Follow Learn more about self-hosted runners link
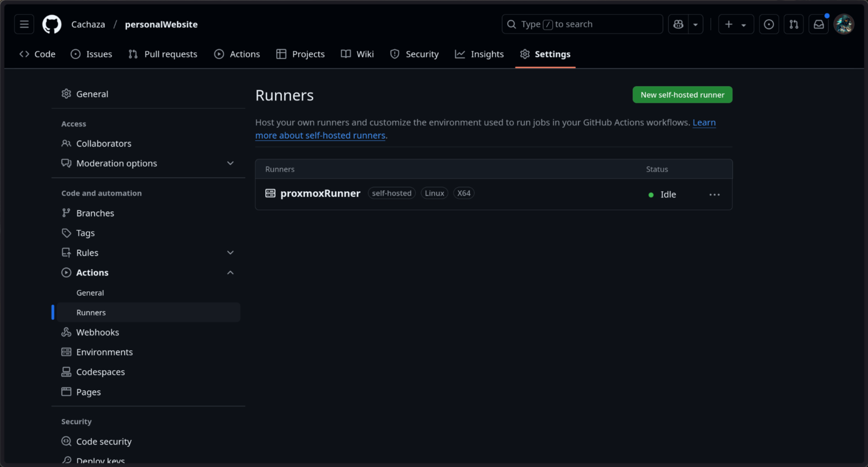This screenshot has width=868, height=467. (x=321, y=135)
